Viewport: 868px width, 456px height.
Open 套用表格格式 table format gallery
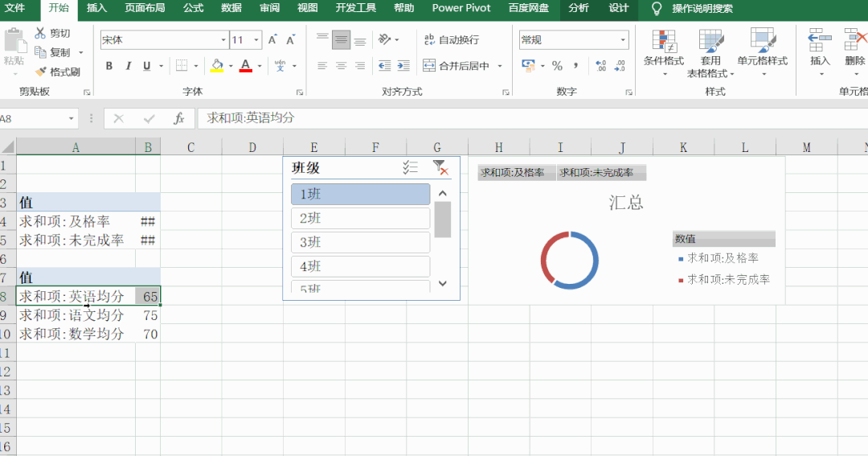tap(710, 52)
